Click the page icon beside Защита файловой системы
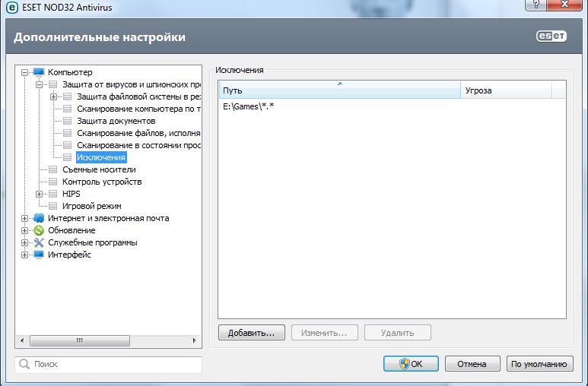This screenshot has height=386, width=588. tap(68, 96)
